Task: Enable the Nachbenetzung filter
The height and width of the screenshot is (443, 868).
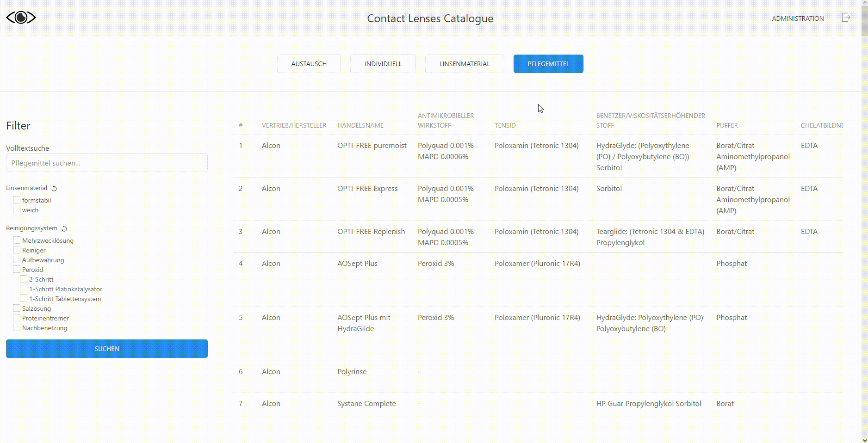Action: [17, 327]
